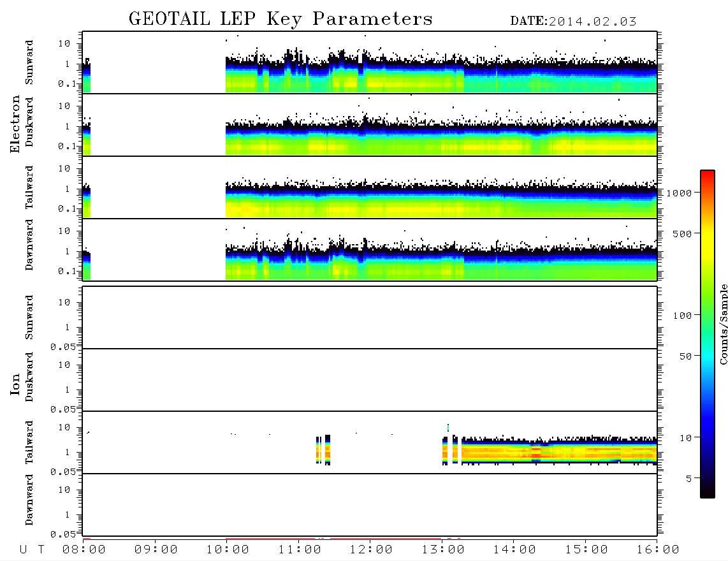
Task: Click the Ion Tailward spectrogram at 15:00
Action: [x=585, y=451]
